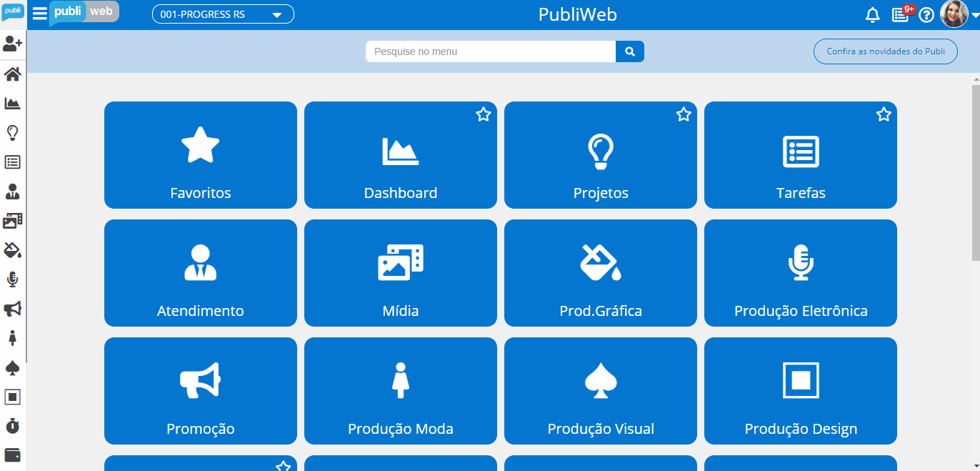This screenshot has height=471, width=980.
Task: Open the Atendimento tile
Action: [x=201, y=273]
